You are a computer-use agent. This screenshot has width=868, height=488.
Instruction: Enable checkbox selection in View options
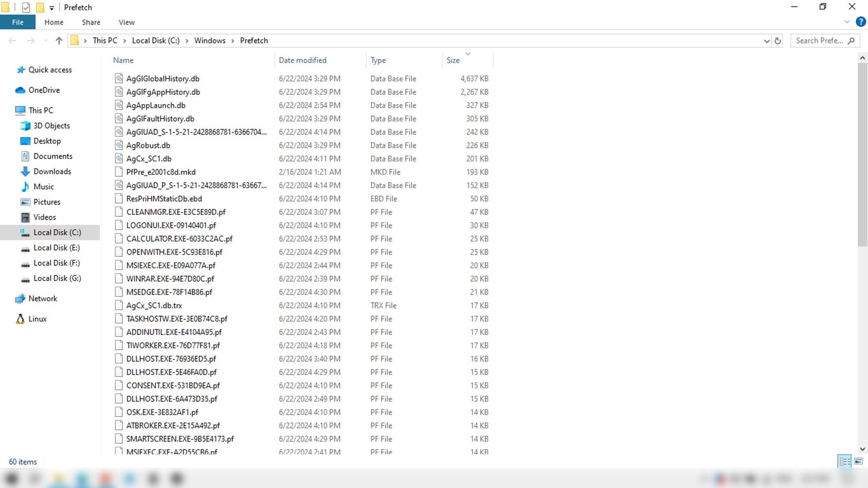(x=126, y=22)
